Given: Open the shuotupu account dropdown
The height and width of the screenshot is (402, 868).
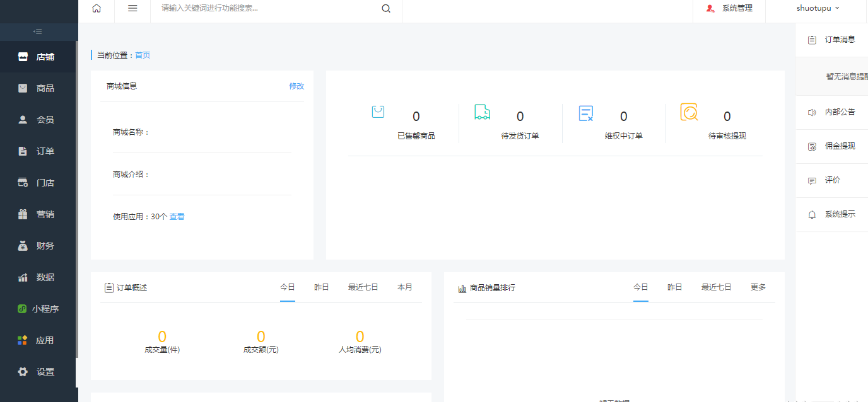Looking at the screenshot, I should [818, 8].
